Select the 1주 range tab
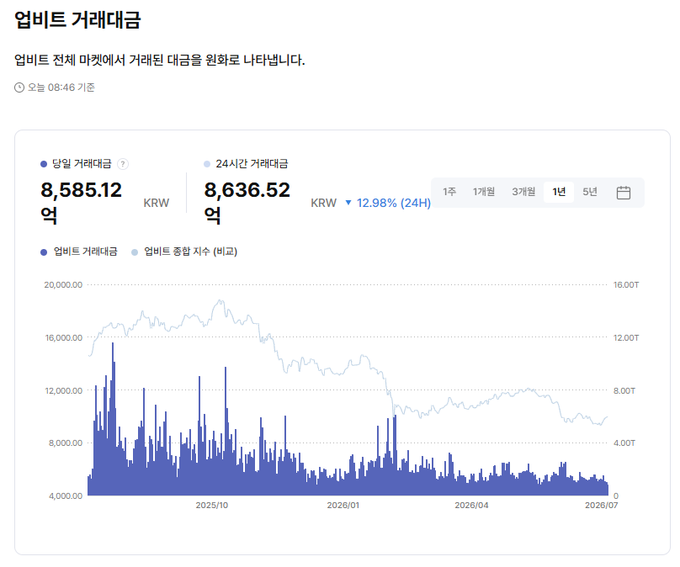 coord(449,192)
